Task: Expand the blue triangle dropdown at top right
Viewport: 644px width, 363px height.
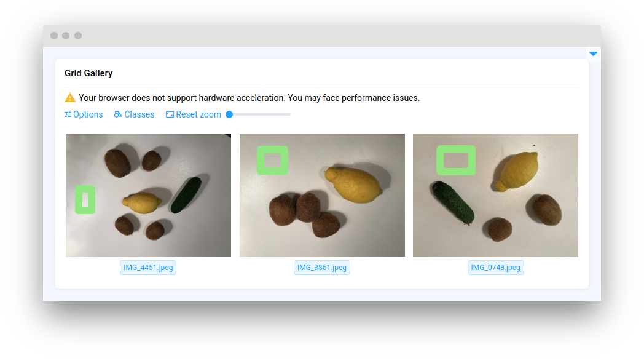Action: (593, 54)
